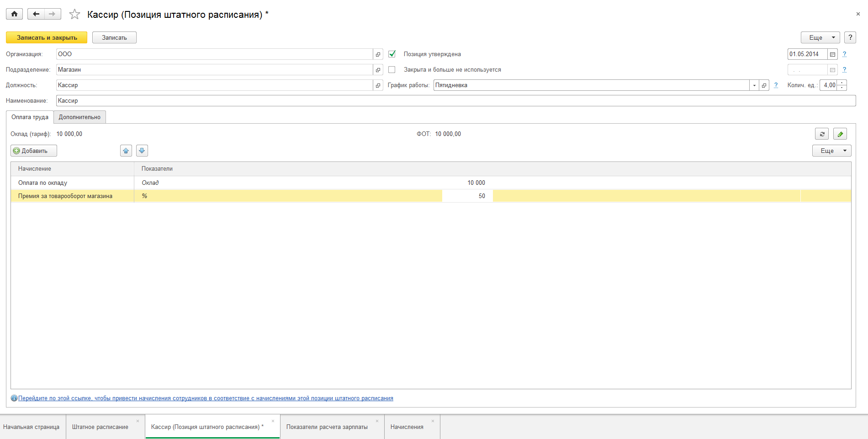Click the Записать и закрыть button
This screenshot has width=868, height=439.
click(x=47, y=37)
